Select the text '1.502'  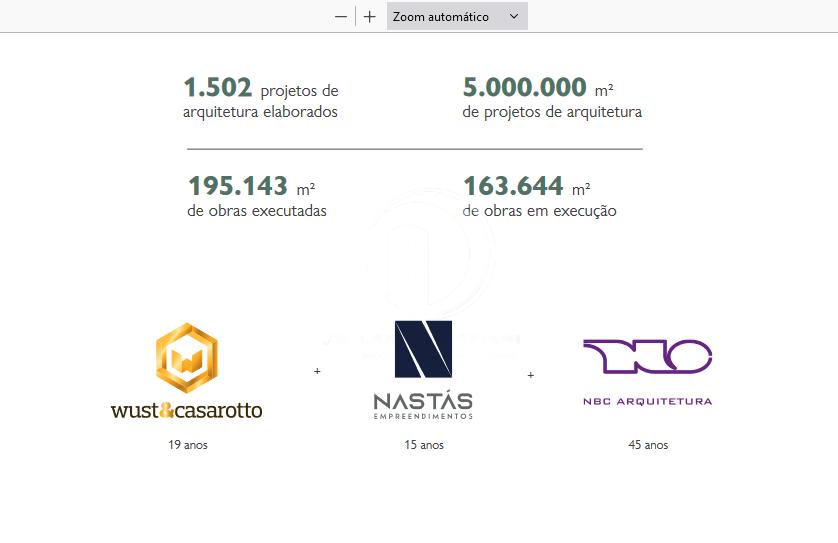pos(218,87)
